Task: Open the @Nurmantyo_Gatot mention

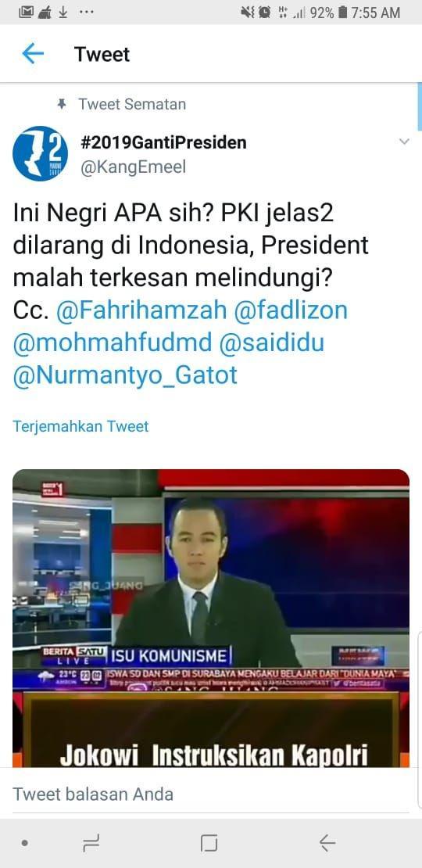Action: (125, 375)
